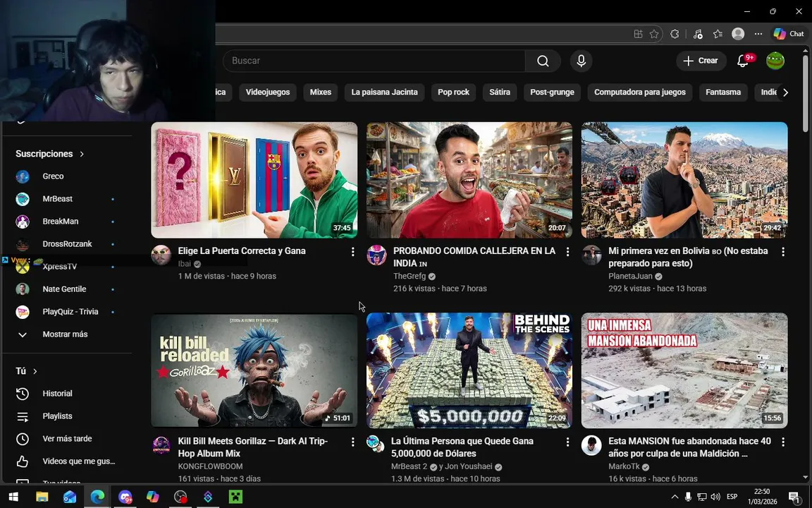
Task: Select the Fantasma chip
Action: 723,92
